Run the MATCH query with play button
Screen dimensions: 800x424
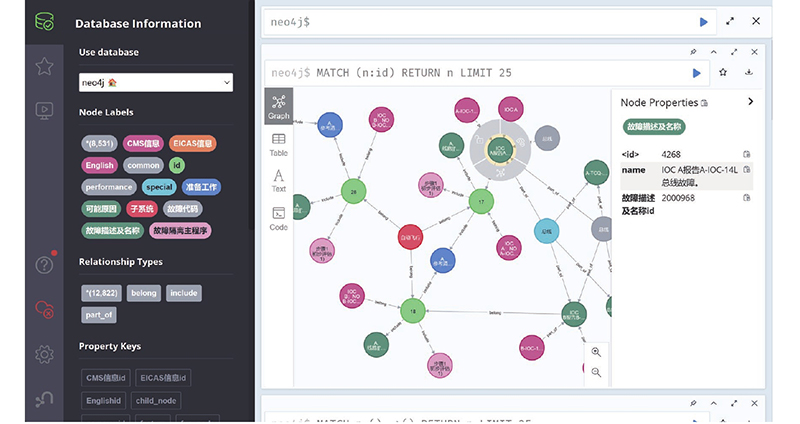point(697,73)
